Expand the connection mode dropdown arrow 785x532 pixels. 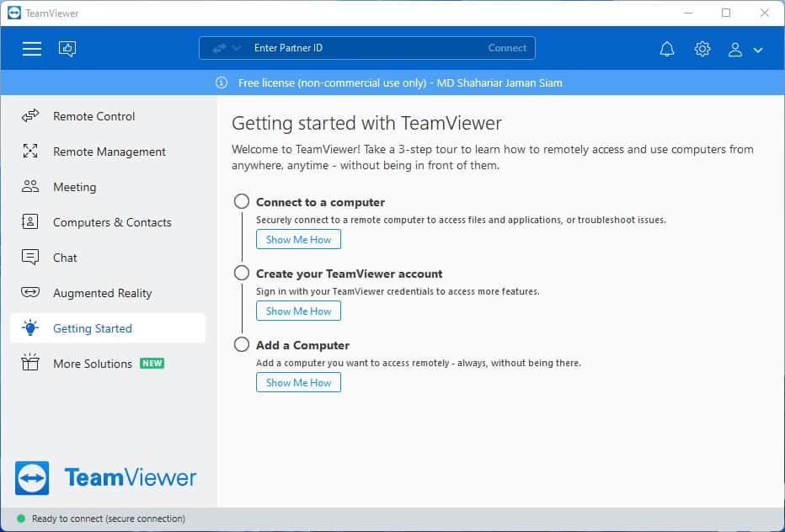(x=237, y=48)
